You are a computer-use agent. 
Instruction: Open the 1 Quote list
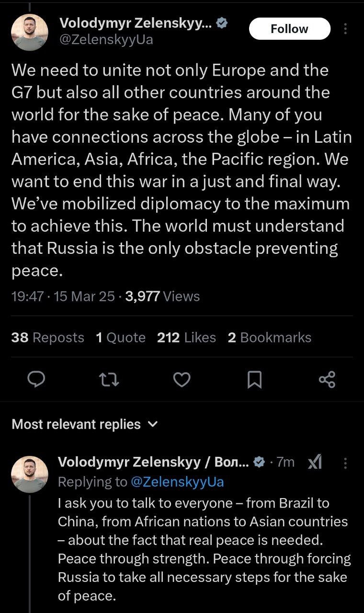pos(121,338)
